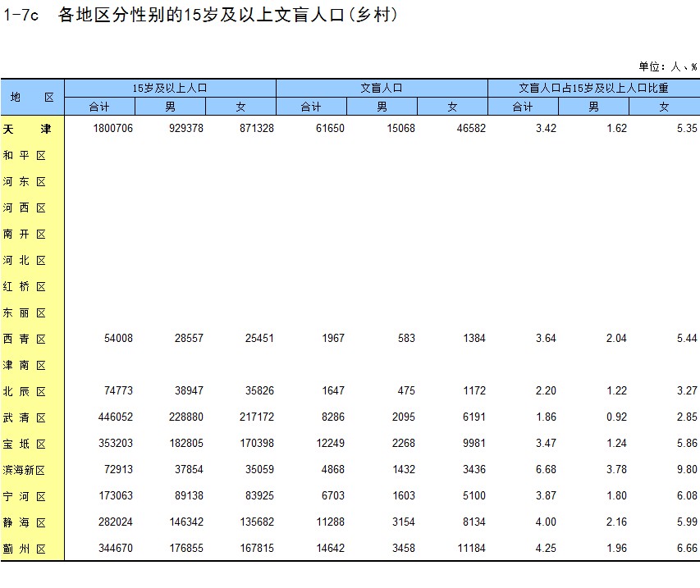The height and width of the screenshot is (588, 700).
Task: Click the table title 各地区分性别的15岁及以上文盲人口(乡村)
Action: point(227,15)
